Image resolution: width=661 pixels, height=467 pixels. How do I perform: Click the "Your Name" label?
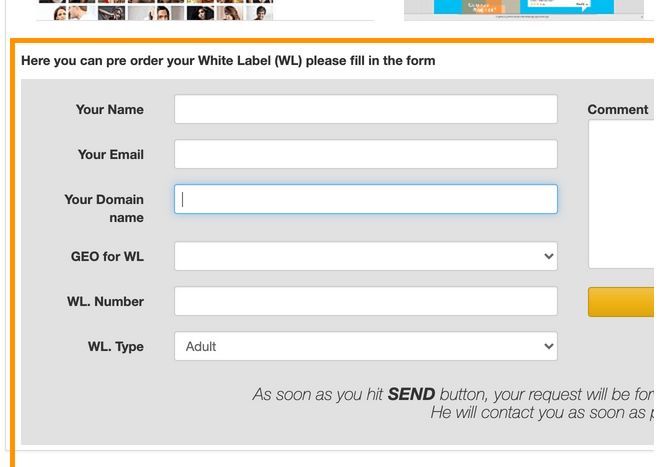[109, 109]
